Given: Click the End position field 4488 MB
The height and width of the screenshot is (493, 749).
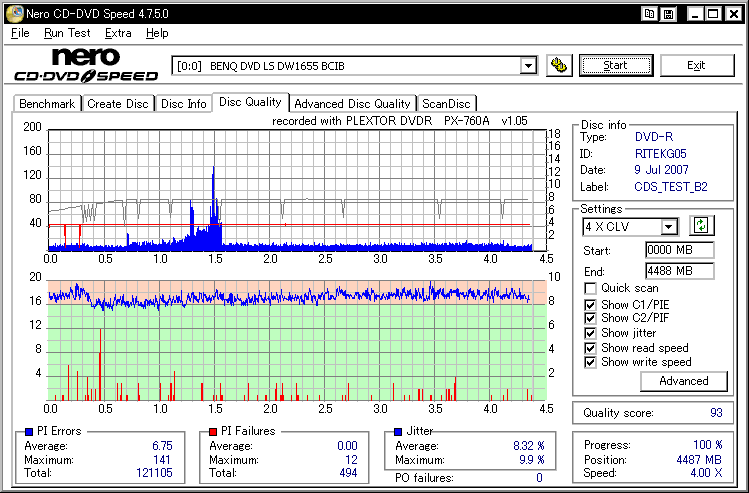Looking at the screenshot, I should (x=680, y=271).
